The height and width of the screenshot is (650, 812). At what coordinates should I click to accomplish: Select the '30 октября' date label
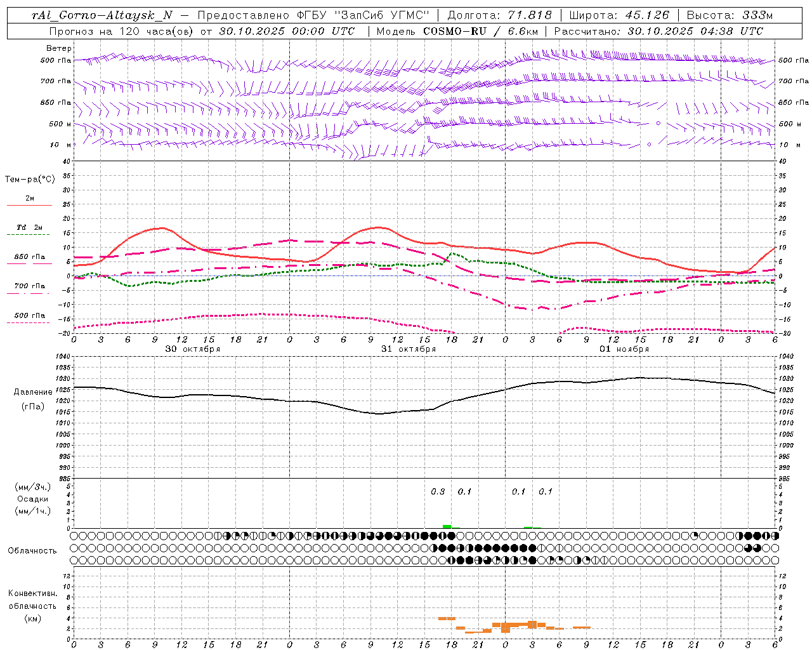click(193, 349)
